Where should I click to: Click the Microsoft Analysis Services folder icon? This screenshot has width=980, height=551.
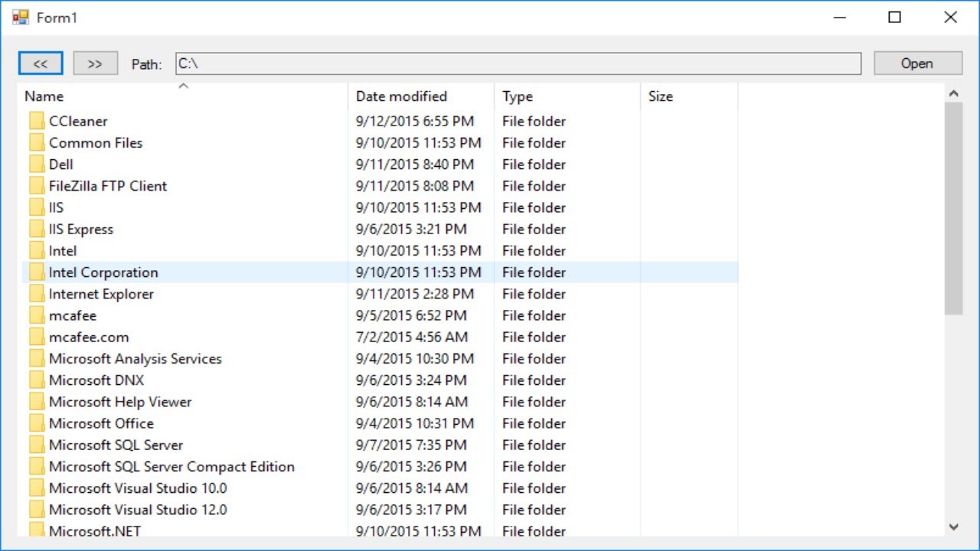[x=37, y=358]
